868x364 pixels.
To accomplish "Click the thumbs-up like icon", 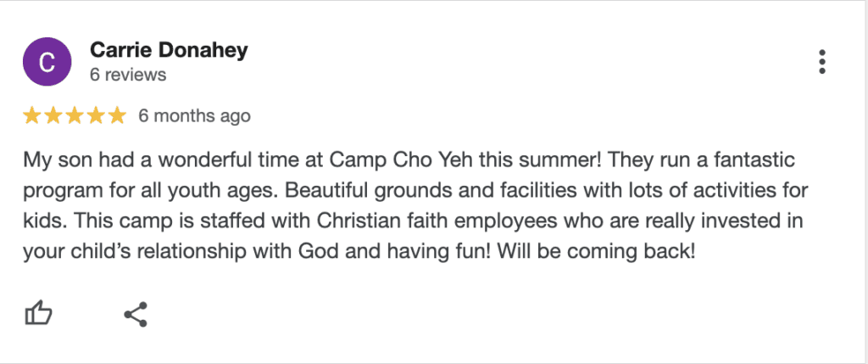I will click(38, 315).
